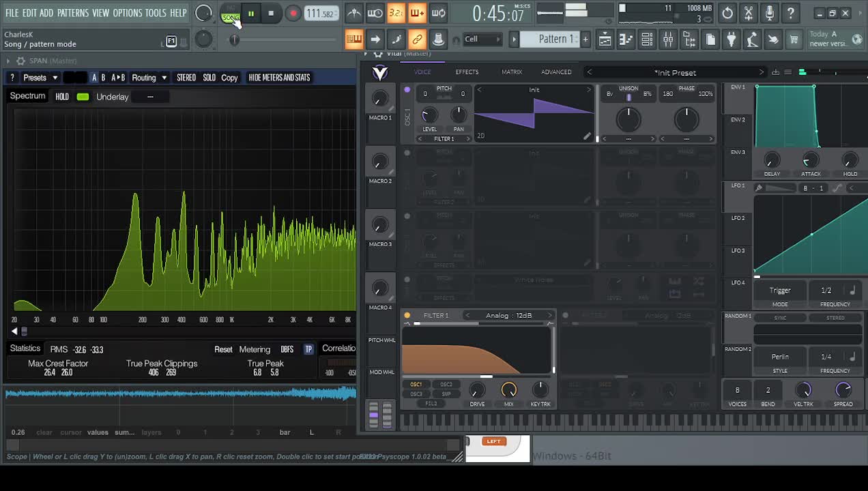Open Vital hamburger menu icon
The height and width of the screenshot is (491, 868).
788,72
